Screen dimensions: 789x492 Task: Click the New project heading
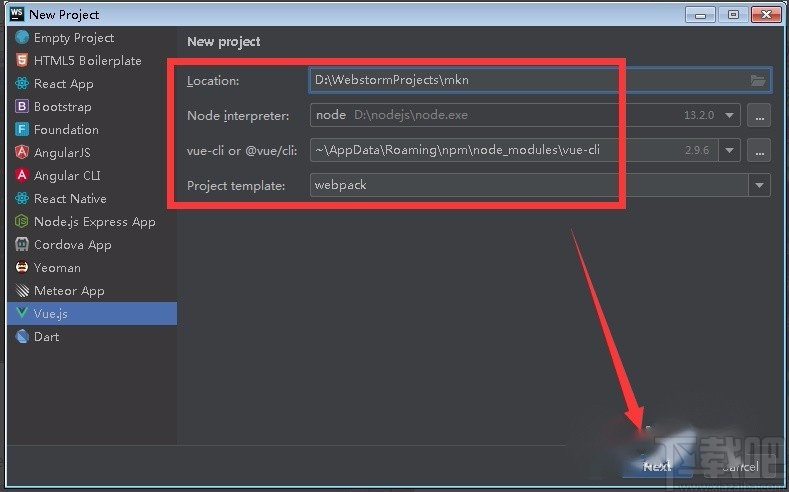click(224, 42)
